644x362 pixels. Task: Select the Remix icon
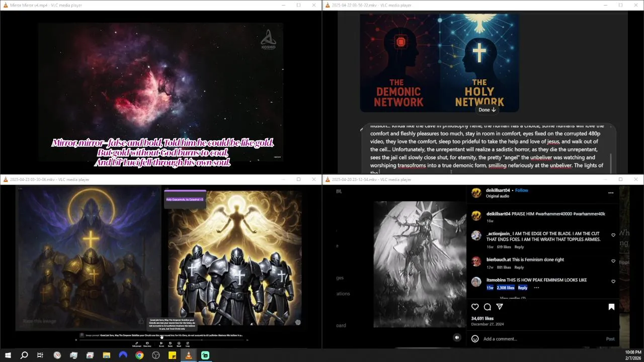(170, 343)
